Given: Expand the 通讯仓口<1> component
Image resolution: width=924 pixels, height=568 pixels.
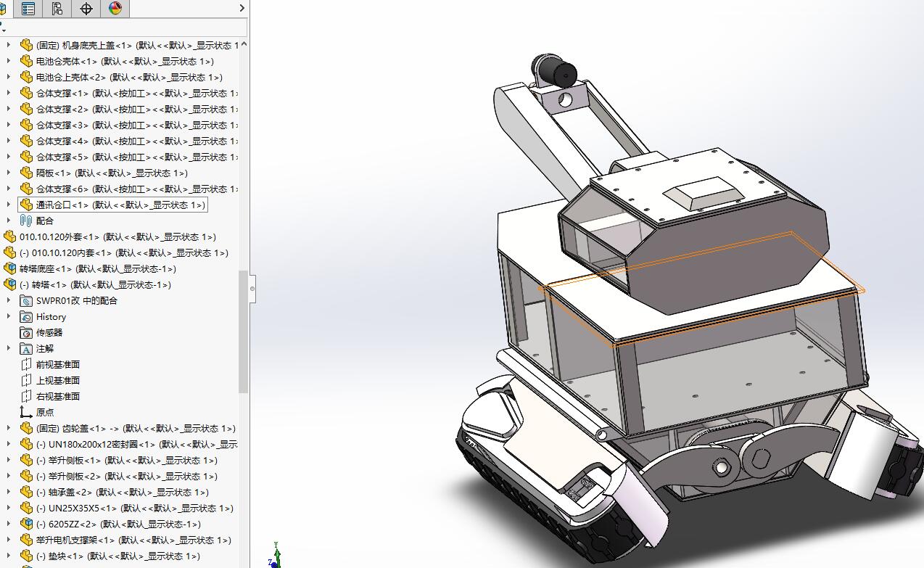Looking at the screenshot, I should 9,205.
